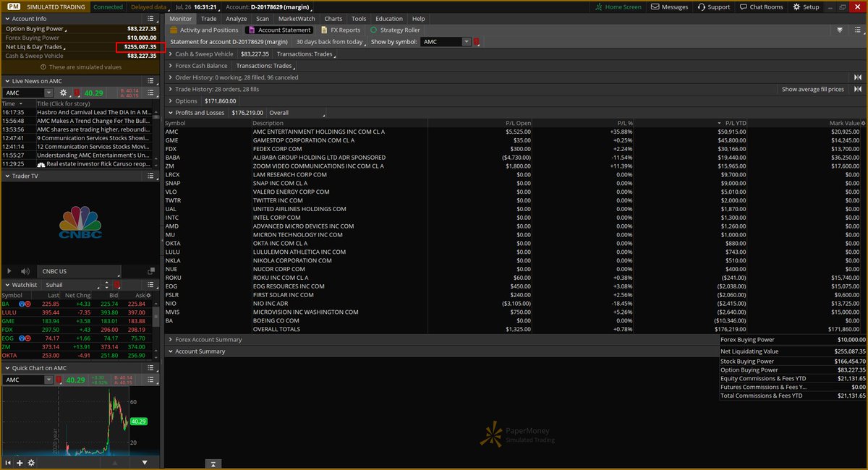This screenshot has height=470, width=868.
Task: Switch to the MarketWatch tab
Action: pos(297,19)
